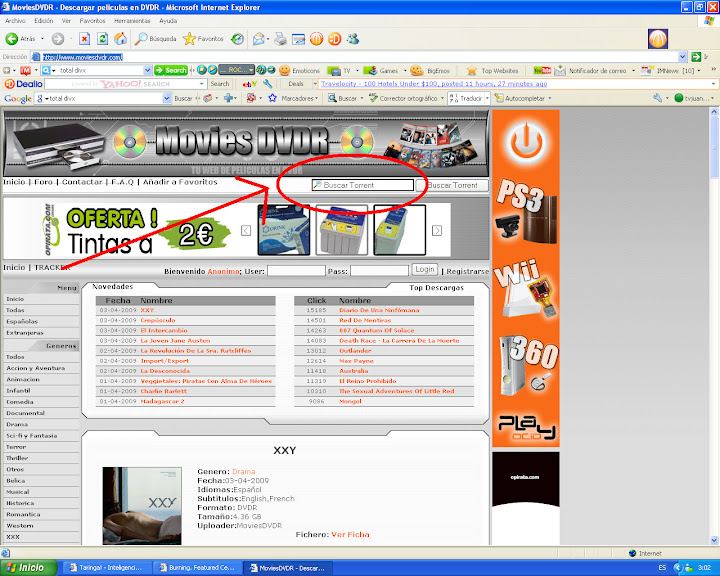Open the Ver Ficha link for XXY

click(350, 535)
